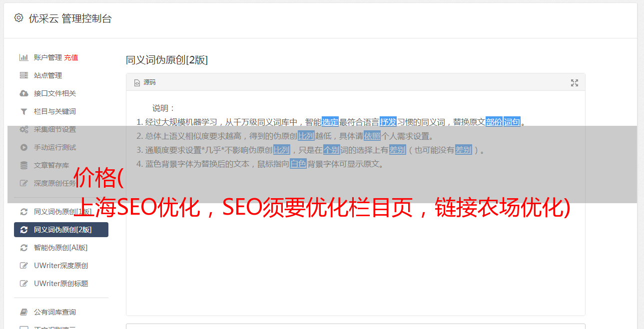Open the UWriter原创标题 menu entry
This screenshot has width=644, height=329.
click(61, 284)
